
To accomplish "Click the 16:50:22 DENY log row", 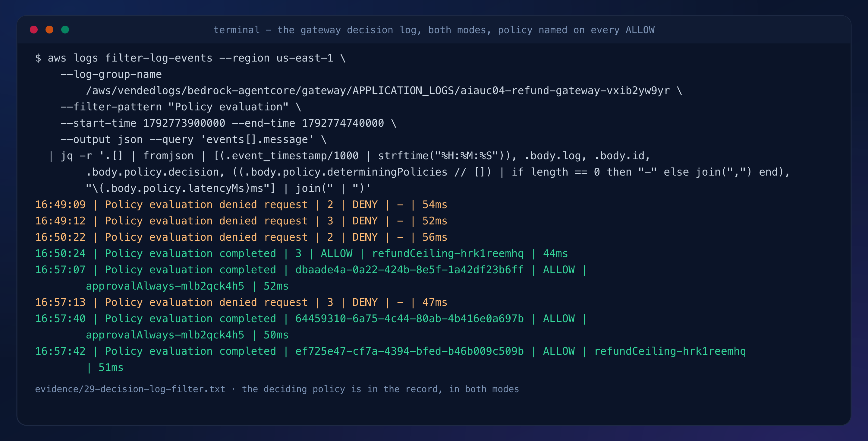I will click(x=241, y=237).
